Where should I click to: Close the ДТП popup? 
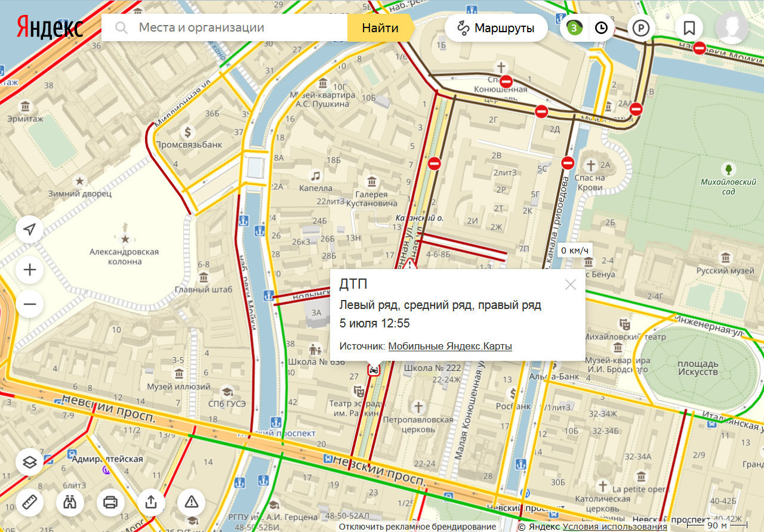571,284
